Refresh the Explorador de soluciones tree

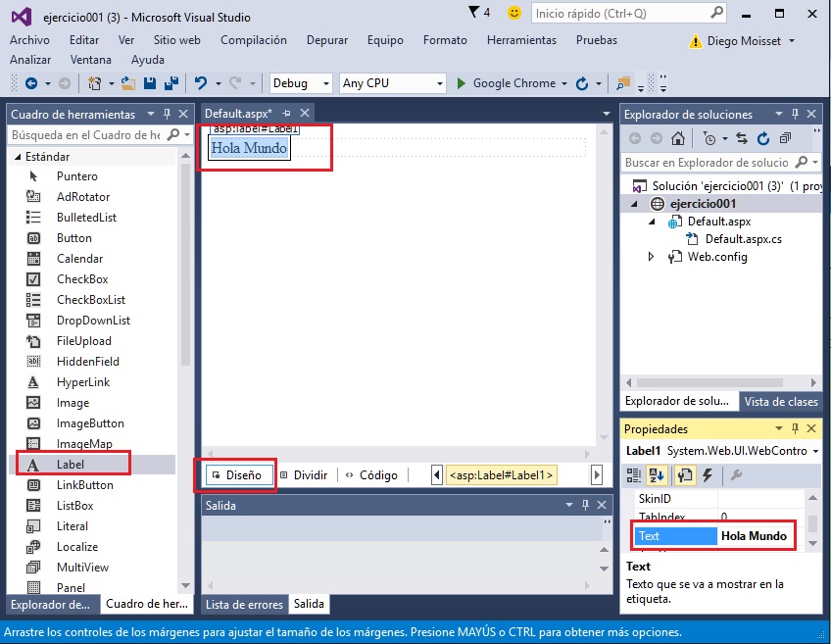(763, 139)
